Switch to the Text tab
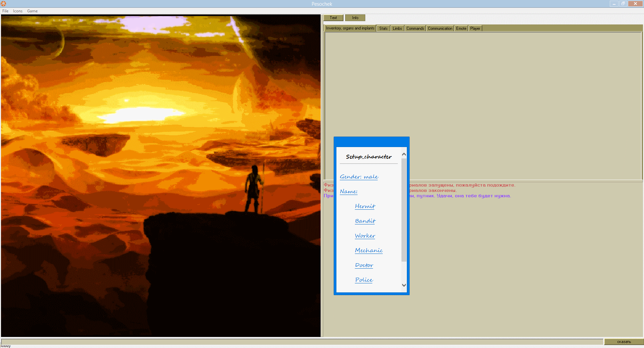 [x=333, y=18]
